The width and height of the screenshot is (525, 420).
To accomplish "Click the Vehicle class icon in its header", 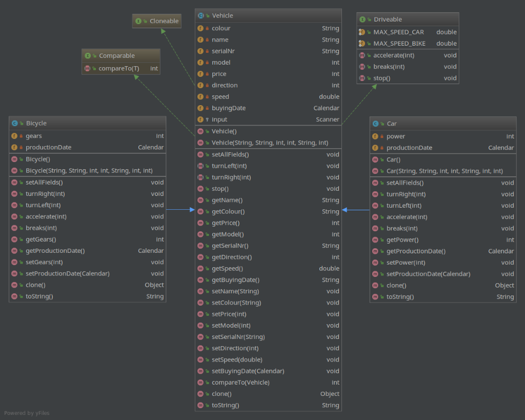I will (x=200, y=16).
